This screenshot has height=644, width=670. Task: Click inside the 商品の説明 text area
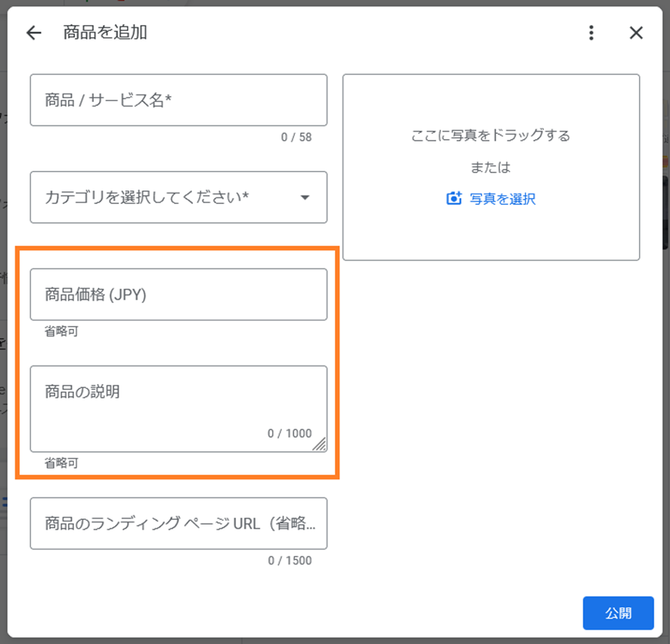coord(178,409)
